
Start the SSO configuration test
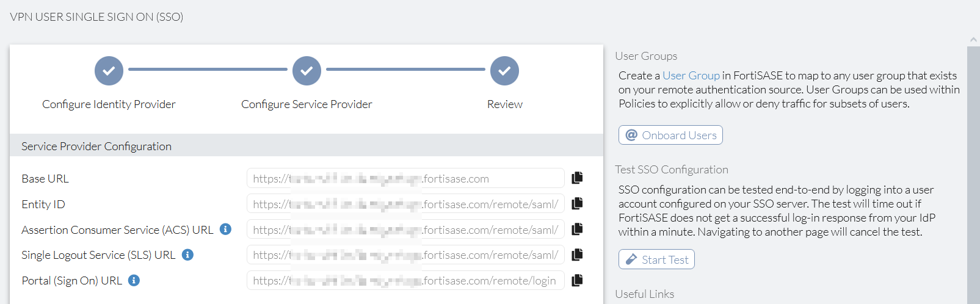(656, 259)
